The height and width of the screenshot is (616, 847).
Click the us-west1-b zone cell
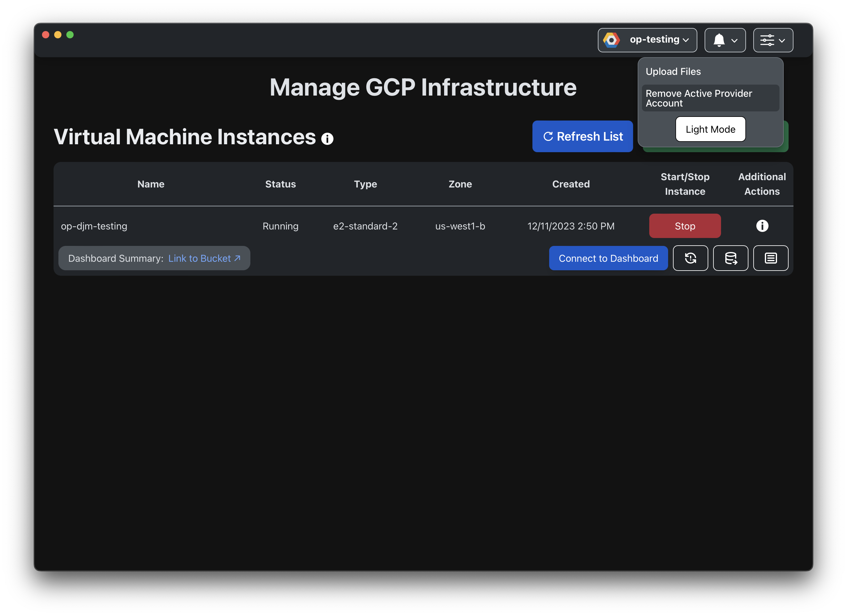point(460,226)
